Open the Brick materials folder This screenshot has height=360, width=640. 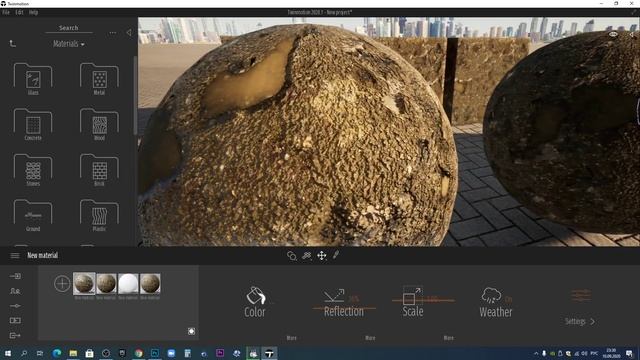[99, 170]
